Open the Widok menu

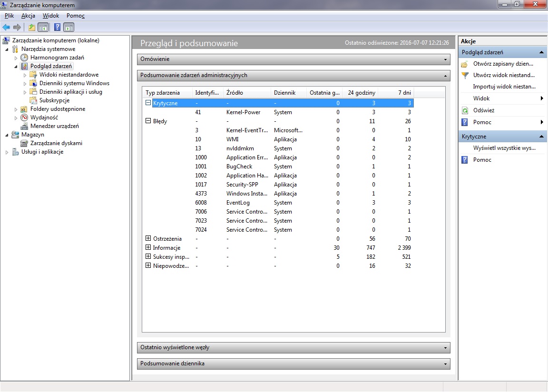[x=51, y=16]
